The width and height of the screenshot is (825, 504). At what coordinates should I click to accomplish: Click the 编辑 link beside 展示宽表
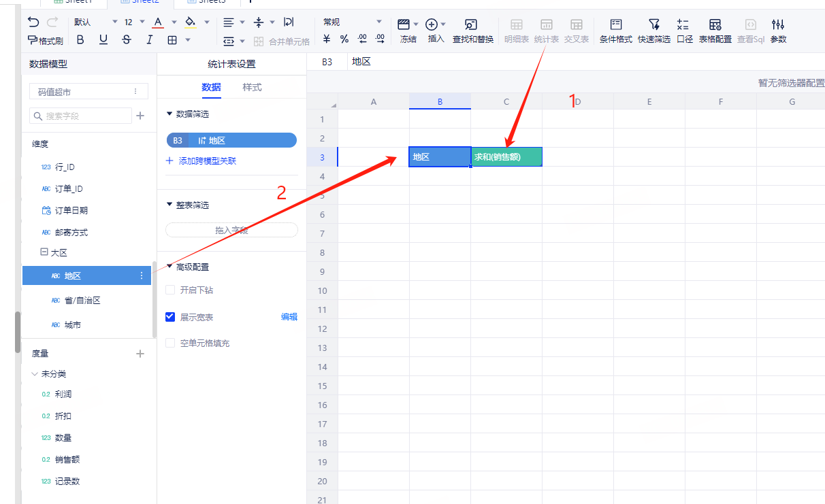point(289,317)
